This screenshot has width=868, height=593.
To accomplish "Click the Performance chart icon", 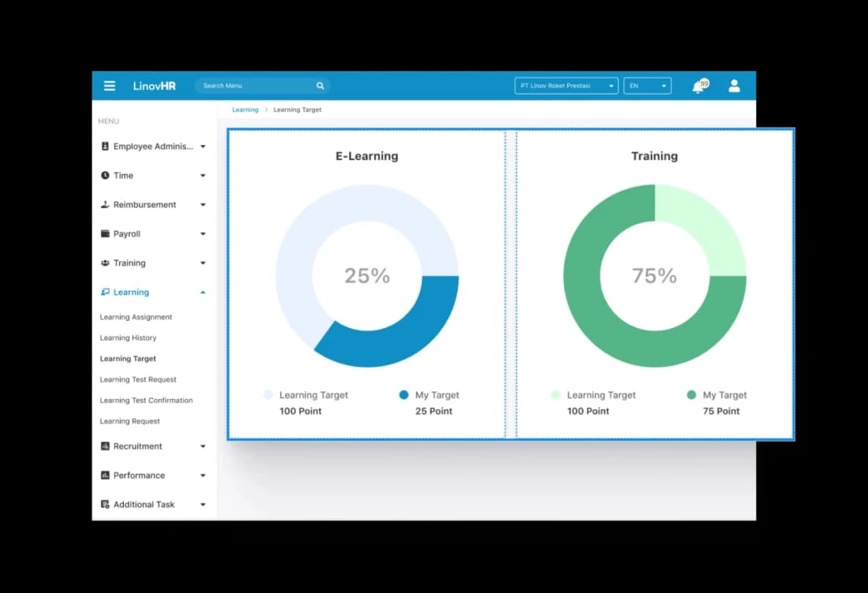I will coord(105,476).
